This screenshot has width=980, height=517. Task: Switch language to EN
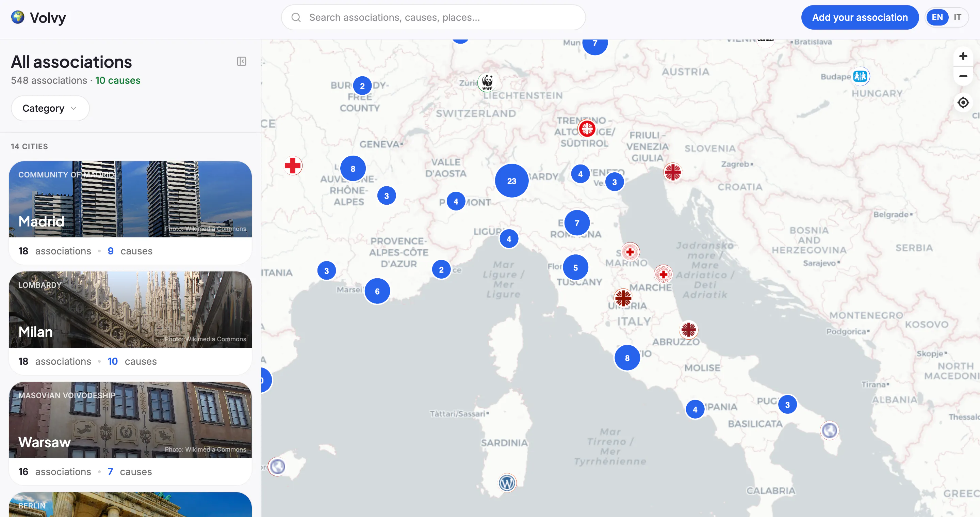pyautogui.click(x=937, y=17)
